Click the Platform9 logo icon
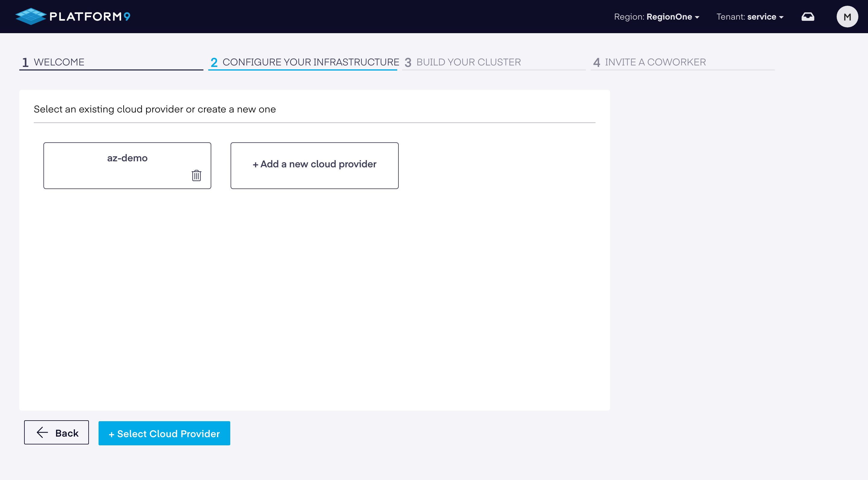Viewport: 868px width, 480px height. 30,17
